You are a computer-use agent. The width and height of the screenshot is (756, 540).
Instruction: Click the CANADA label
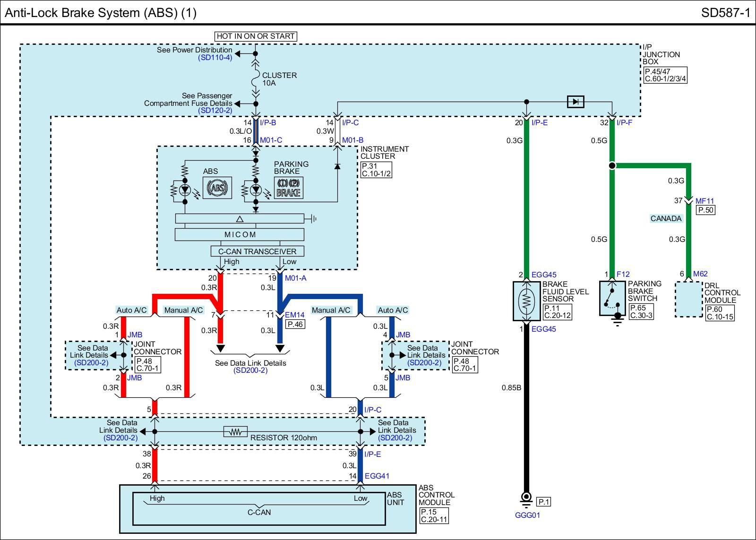coord(666,218)
